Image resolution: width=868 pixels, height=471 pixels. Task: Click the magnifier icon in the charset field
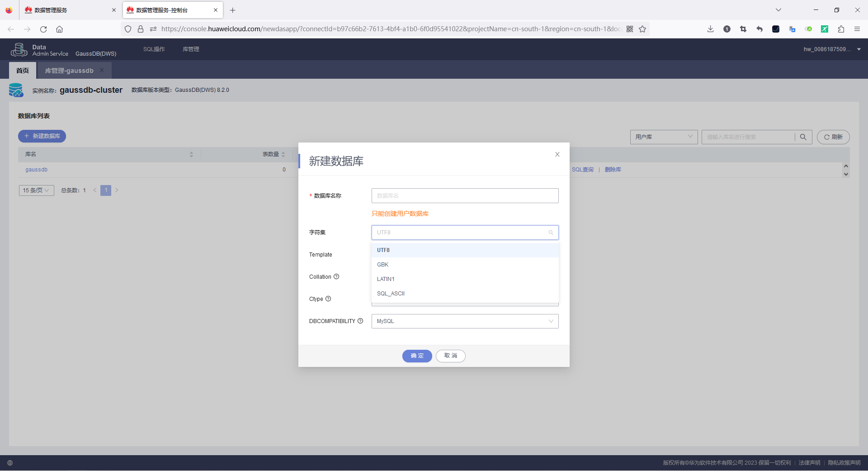click(550, 232)
